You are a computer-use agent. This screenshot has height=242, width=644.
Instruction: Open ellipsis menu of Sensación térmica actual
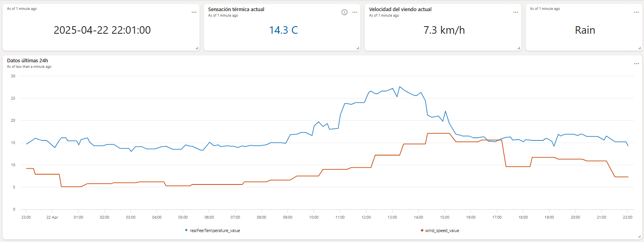[x=355, y=12]
